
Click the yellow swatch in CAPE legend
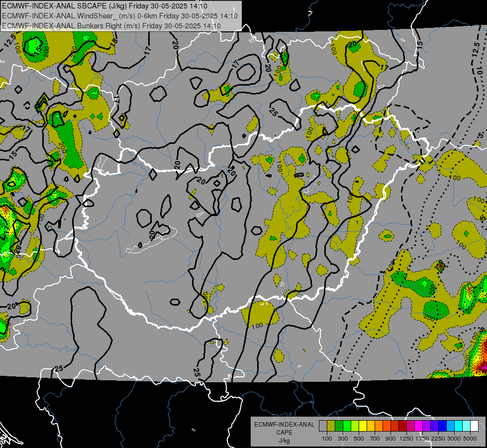tap(363, 426)
